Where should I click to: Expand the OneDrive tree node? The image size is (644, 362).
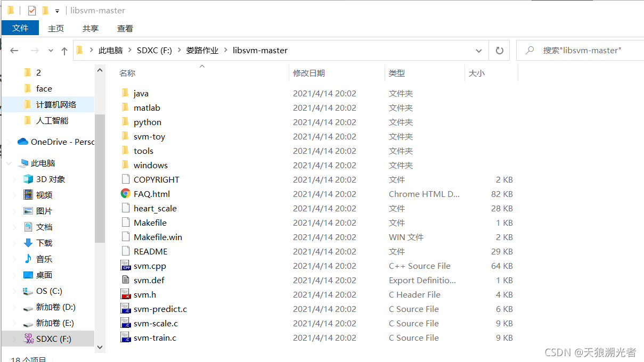coord(9,142)
